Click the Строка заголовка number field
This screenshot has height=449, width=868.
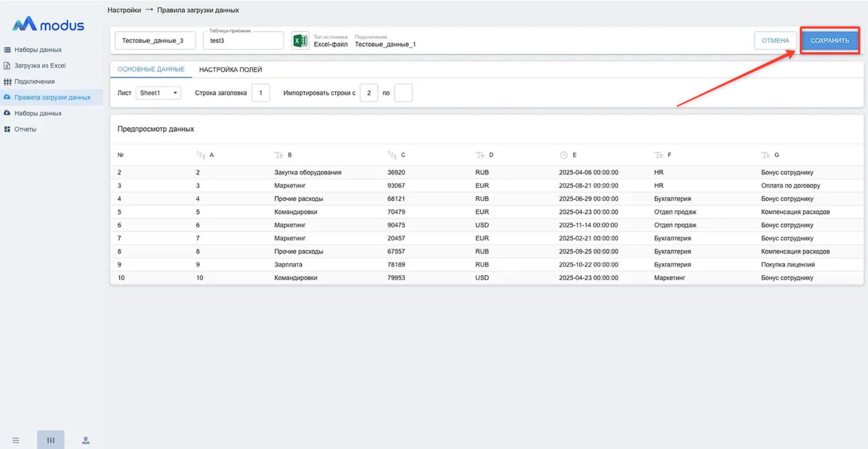tap(261, 93)
